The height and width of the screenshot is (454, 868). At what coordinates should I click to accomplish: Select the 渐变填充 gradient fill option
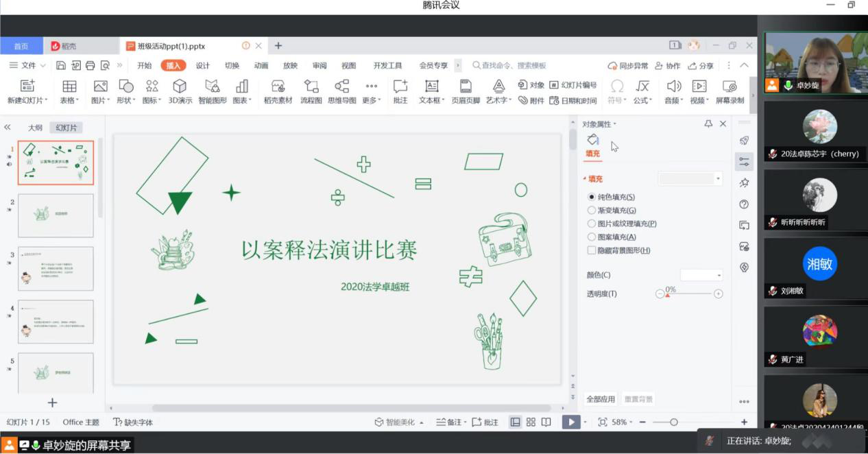tap(592, 211)
